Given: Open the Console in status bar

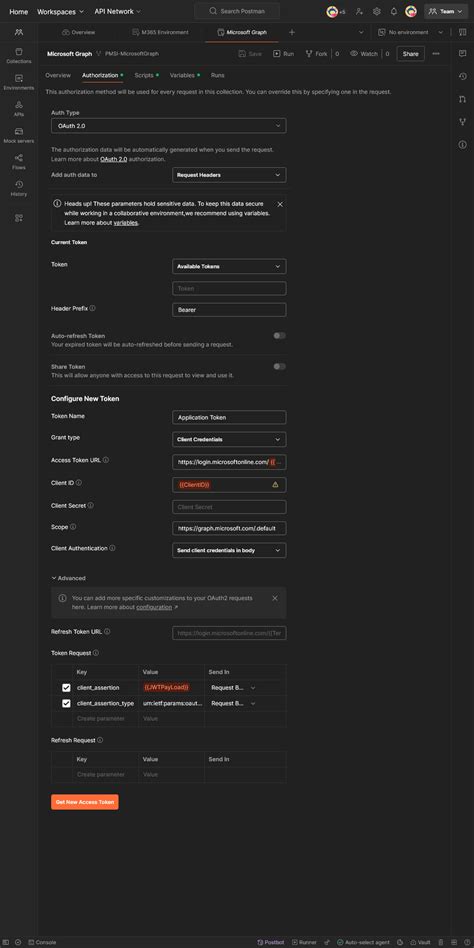Looking at the screenshot, I should click(42, 942).
